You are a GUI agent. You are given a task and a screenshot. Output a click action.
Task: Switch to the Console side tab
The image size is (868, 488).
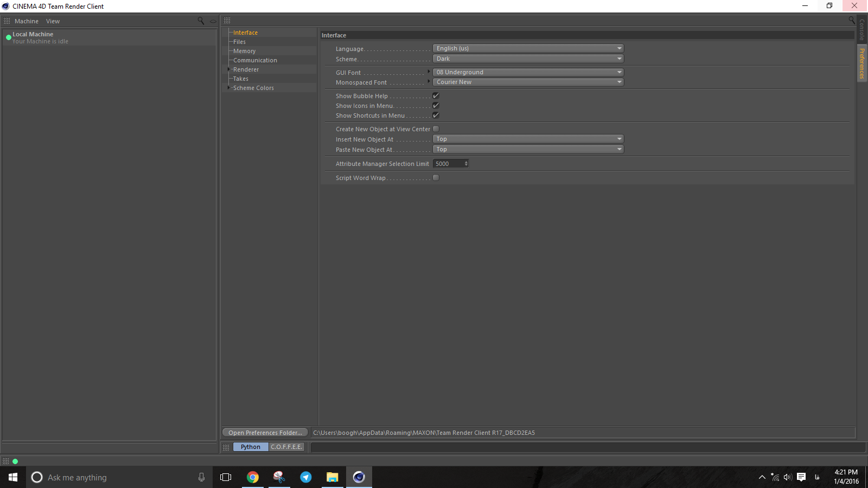pyautogui.click(x=862, y=30)
